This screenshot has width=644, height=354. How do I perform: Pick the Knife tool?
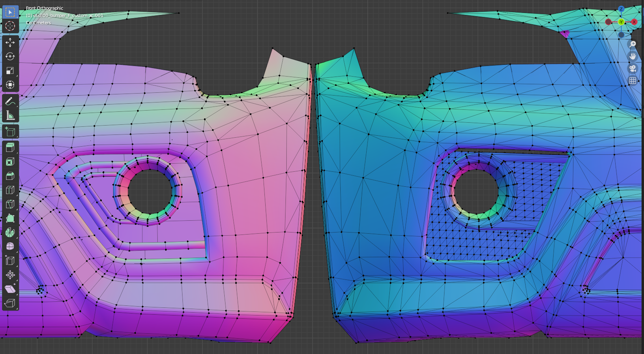pos(10,204)
